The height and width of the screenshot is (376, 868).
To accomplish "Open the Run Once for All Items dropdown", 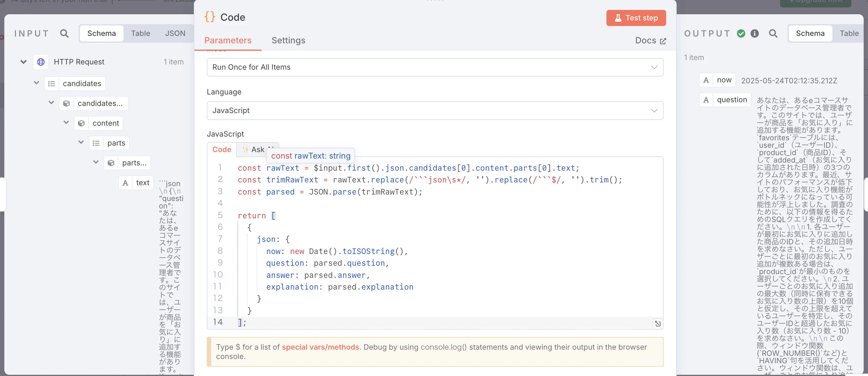I will click(x=435, y=67).
